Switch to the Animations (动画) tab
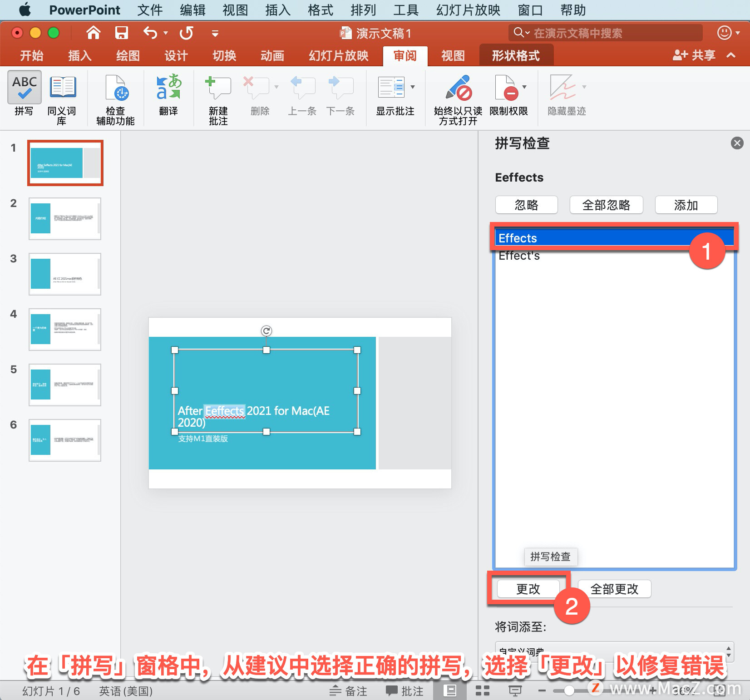The width and height of the screenshot is (750, 700). (272, 55)
